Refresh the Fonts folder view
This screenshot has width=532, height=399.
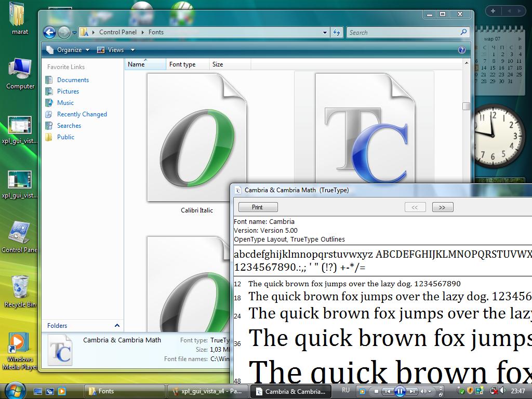(x=337, y=33)
